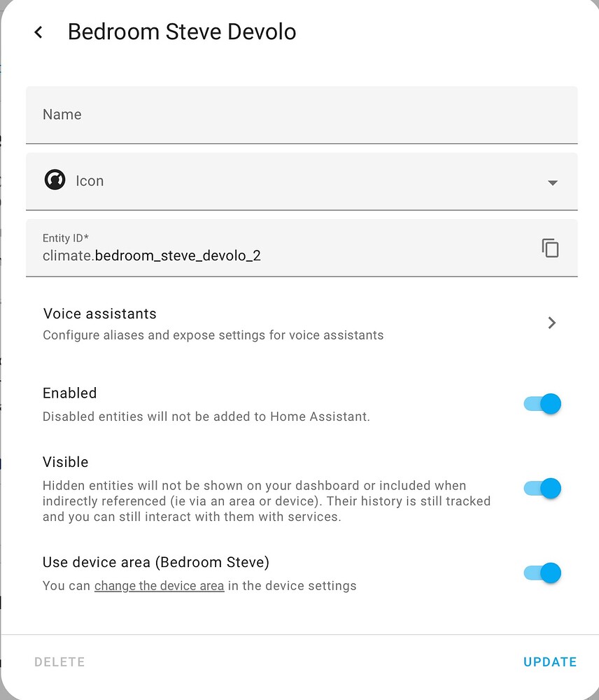Screen dimensions: 599x700
Task: Click the Enabled setting label
Action: pyautogui.click(x=69, y=393)
